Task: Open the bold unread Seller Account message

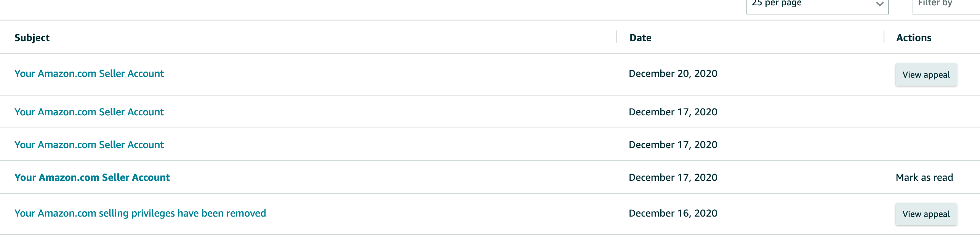Action: [92, 177]
